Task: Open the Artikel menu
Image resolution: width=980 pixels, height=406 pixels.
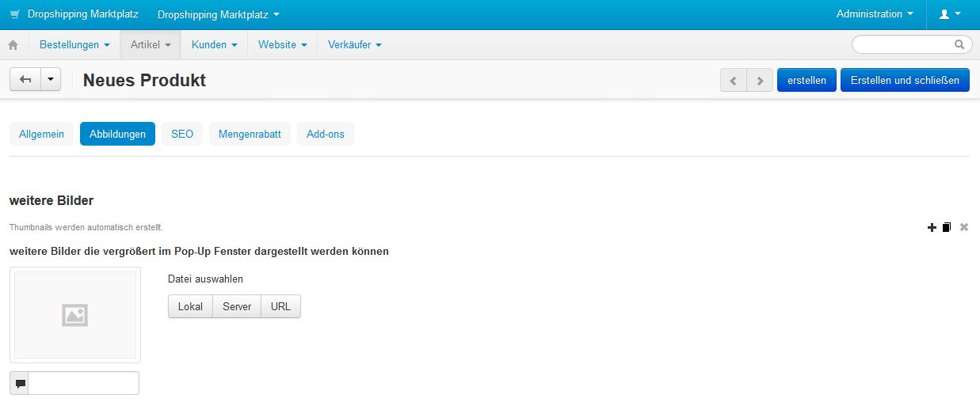Action: click(x=151, y=45)
